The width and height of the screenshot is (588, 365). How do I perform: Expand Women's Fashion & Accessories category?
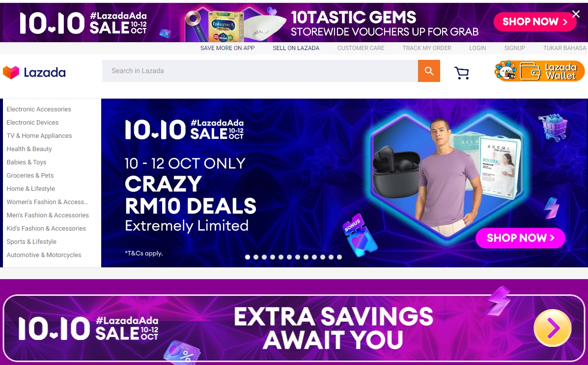(48, 202)
